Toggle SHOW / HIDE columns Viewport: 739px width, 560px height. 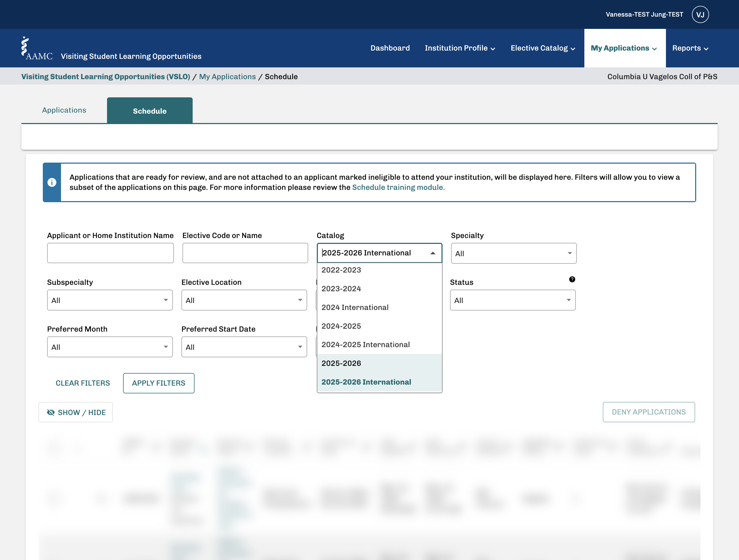point(76,412)
